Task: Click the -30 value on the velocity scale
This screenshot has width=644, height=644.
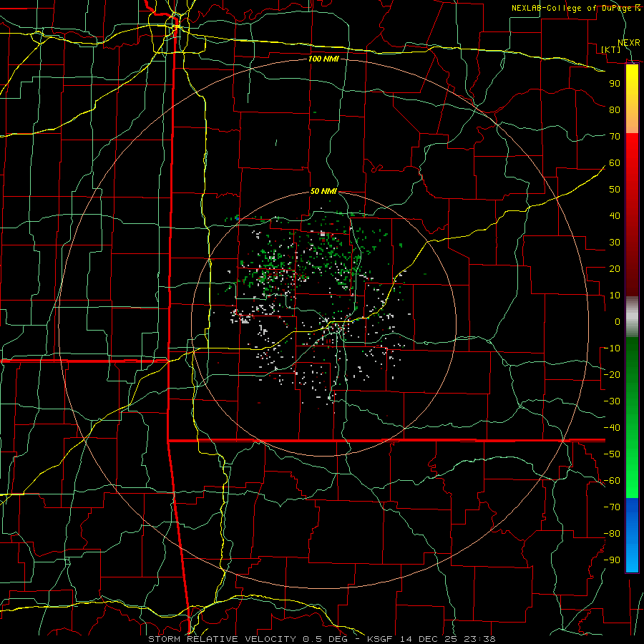Action: [x=612, y=401]
